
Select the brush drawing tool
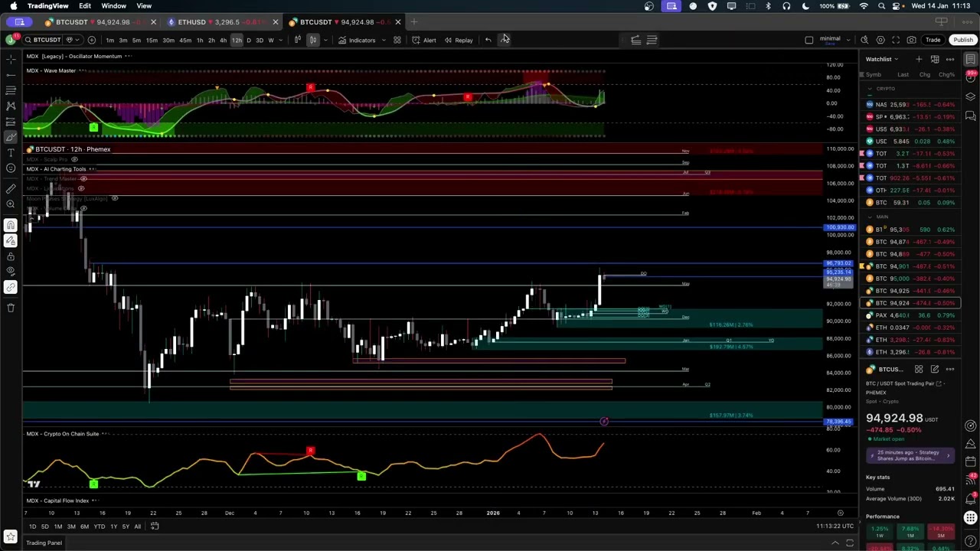click(11, 137)
